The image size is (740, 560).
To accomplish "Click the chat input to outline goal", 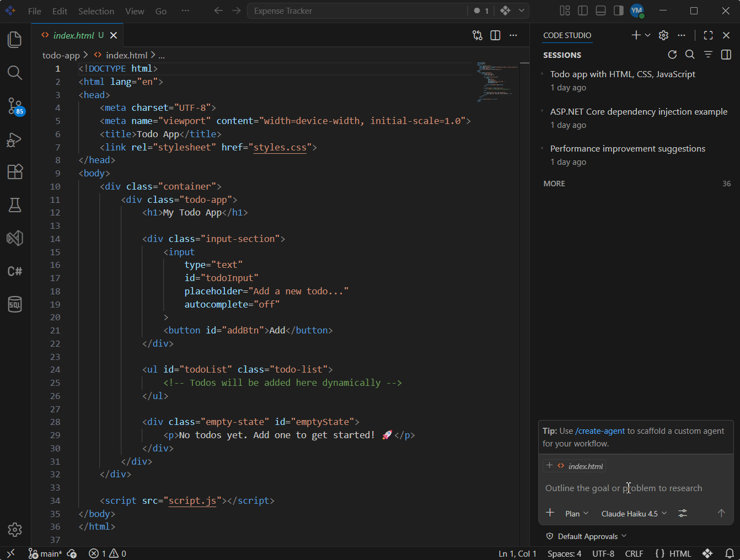I will pyautogui.click(x=635, y=488).
